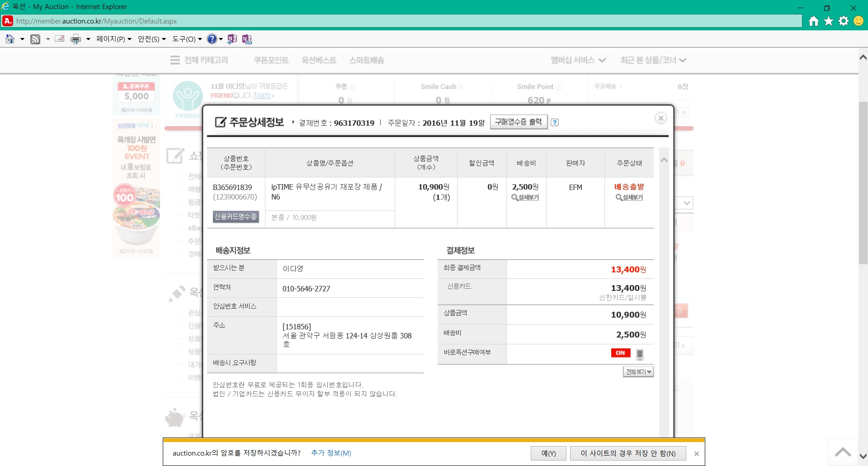Click the OneNote linked notes icon
This screenshot has width=868, height=466.
[x=247, y=39]
